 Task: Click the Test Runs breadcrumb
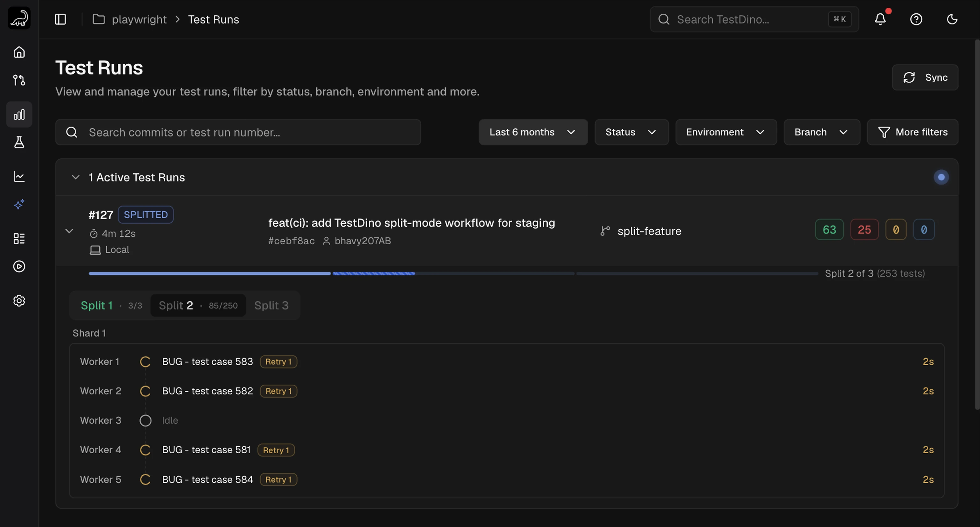pyautogui.click(x=213, y=19)
